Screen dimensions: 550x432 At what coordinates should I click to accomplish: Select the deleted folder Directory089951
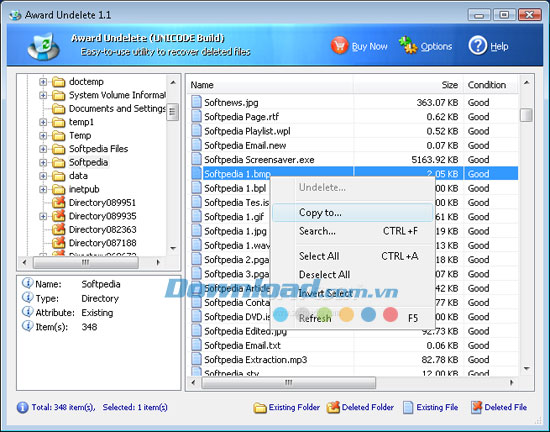point(102,203)
